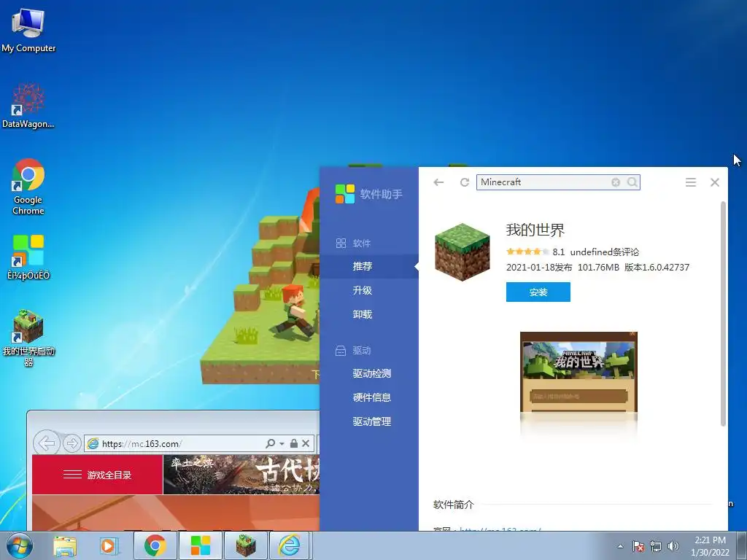
Task: Click the blue 安装 install button
Action: point(538,292)
